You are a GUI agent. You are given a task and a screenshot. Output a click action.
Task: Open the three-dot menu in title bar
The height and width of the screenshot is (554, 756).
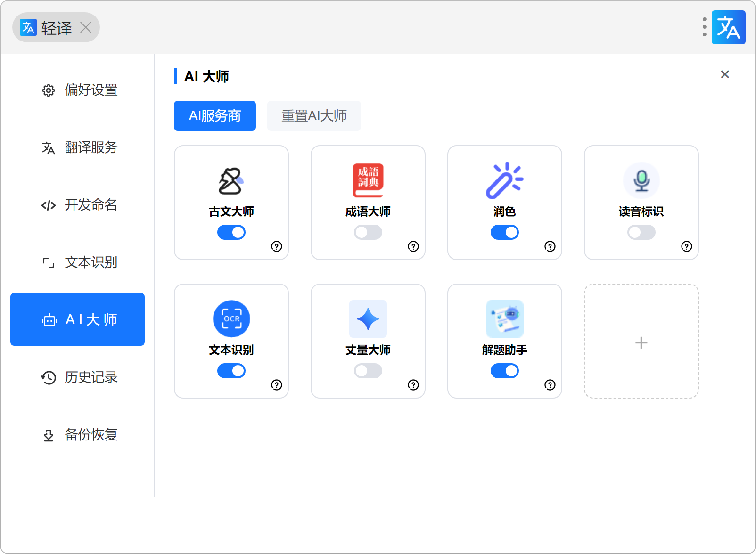coord(704,27)
